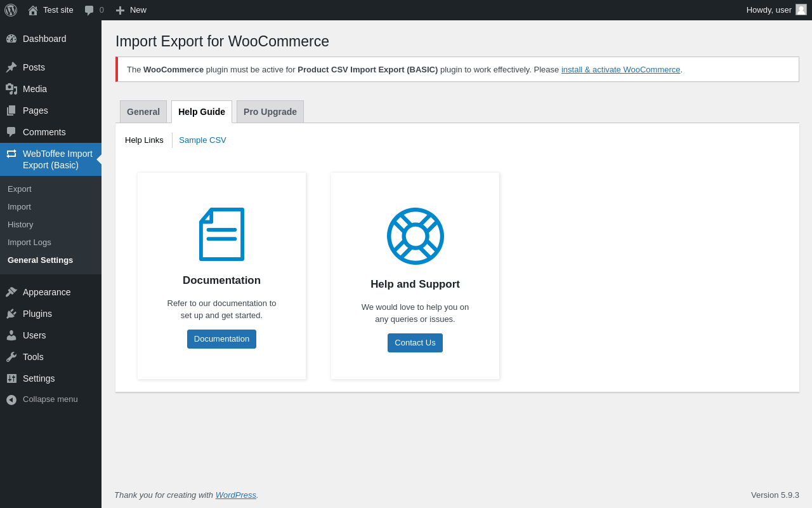
Task: Select the Help Links sub-tab
Action: [x=144, y=140]
